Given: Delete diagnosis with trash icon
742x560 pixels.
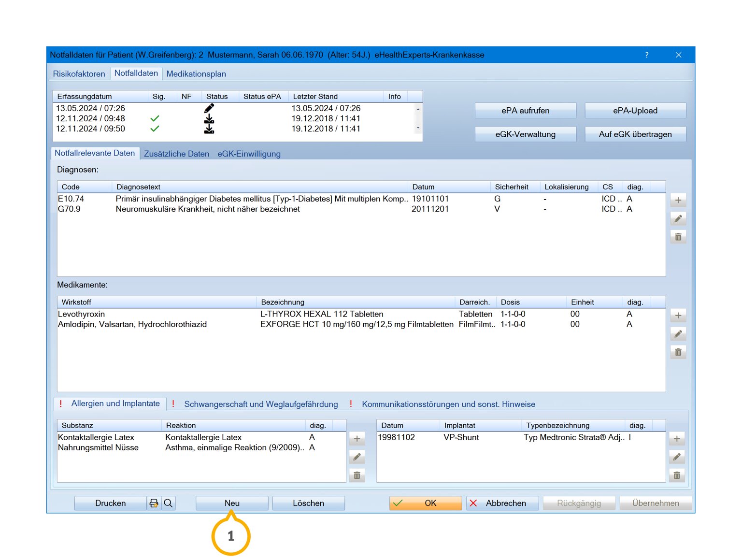Looking at the screenshot, I should 678,237.
